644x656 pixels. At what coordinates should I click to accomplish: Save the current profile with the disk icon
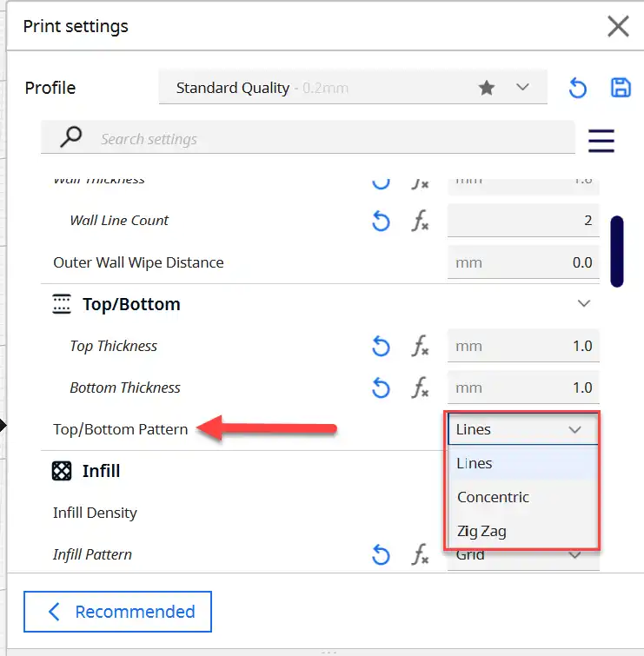coord(621,88)
